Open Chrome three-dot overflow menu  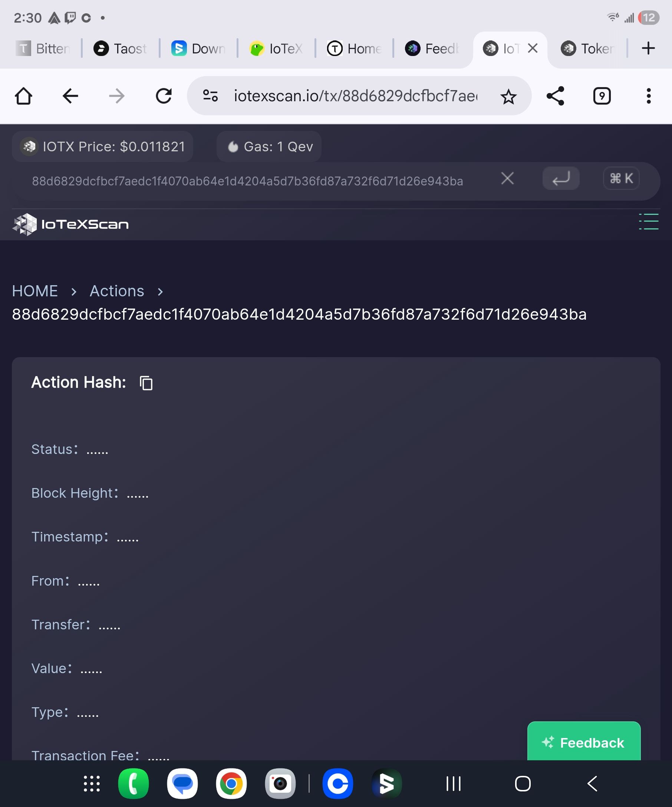[x=649, y=96]
